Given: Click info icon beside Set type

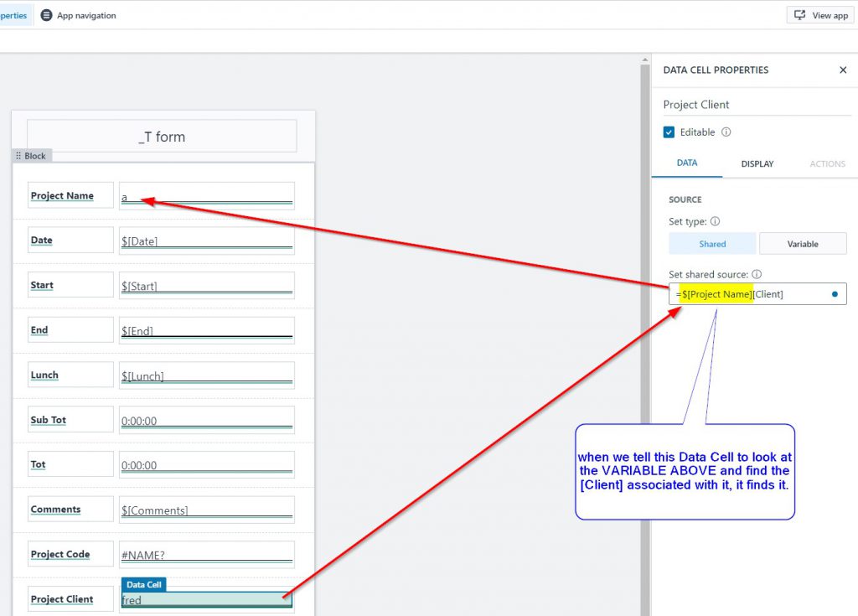Looking at the screenshot, I should (x=715, y=222).
